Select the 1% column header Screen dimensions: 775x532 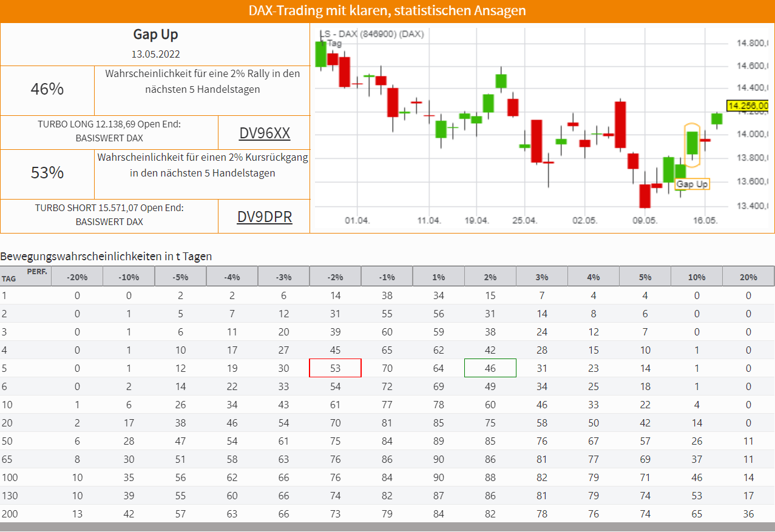tap(438, 277)
